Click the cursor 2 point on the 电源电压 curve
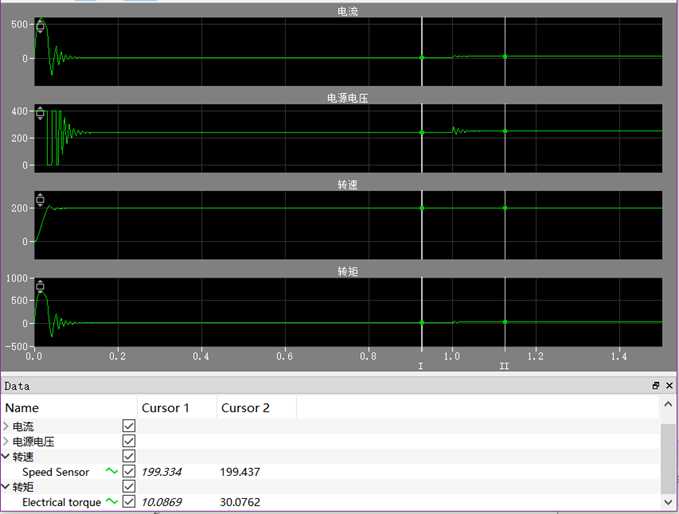Image resolution: width=679 pixels, height=514 pixels. 505,131
